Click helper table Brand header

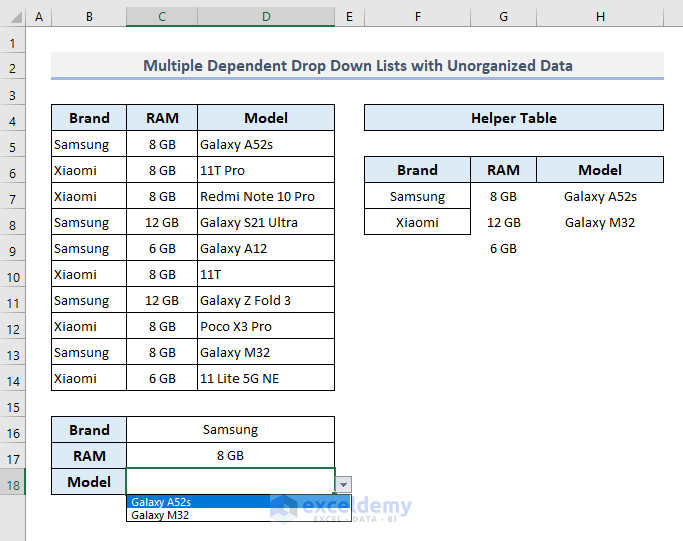(417, 169)
